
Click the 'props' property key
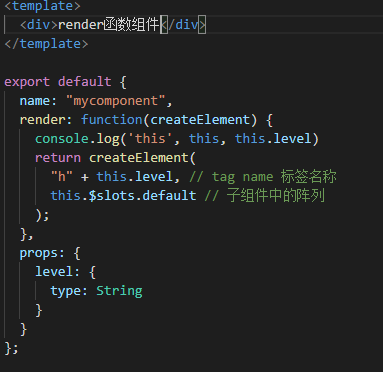[x=38, y=253]
